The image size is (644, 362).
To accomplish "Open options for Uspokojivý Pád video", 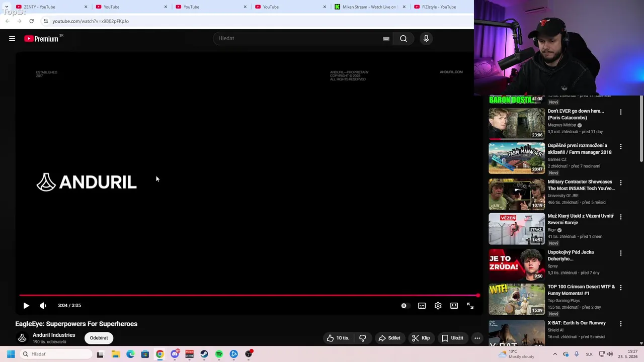I will pos(621,253).
